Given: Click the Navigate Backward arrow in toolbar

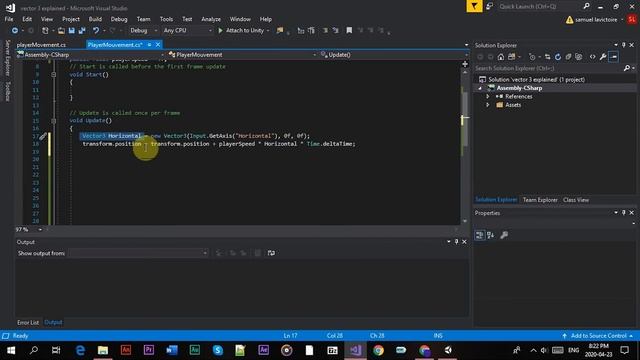Looking at the screenshot, I should (15, 31).
